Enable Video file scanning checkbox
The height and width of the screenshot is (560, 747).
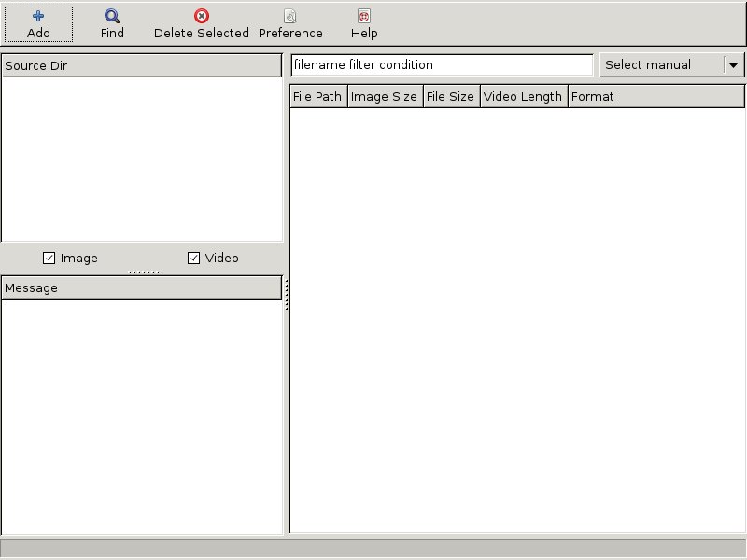pyautogui.click(x=193, y=258)
